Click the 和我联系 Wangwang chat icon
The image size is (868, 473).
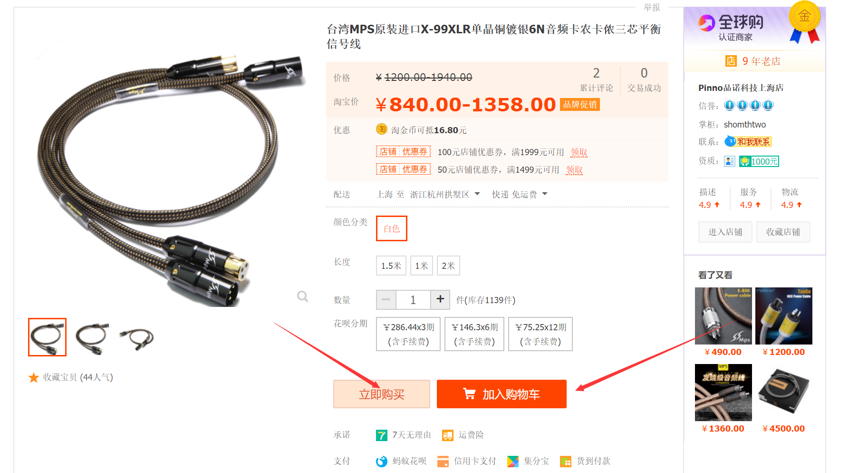click(x=748, y=141)
